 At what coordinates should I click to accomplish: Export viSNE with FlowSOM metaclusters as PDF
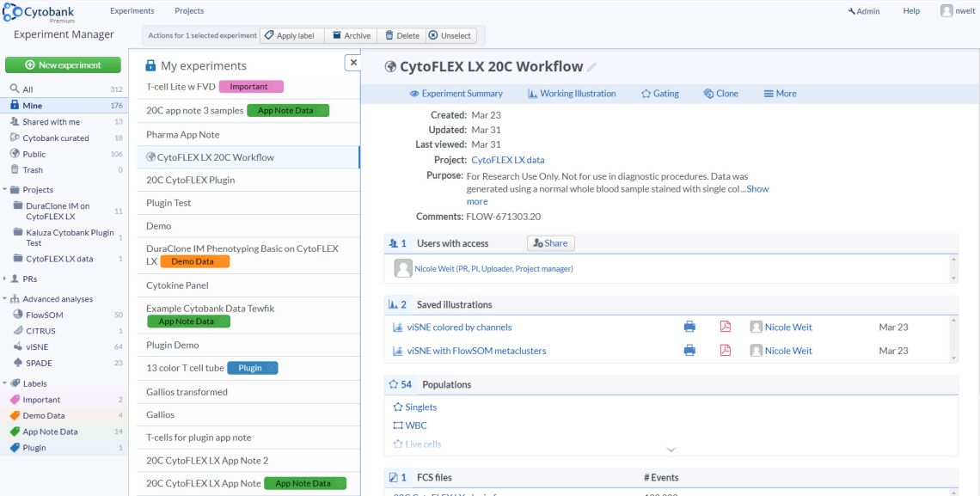tap(725, 351)
